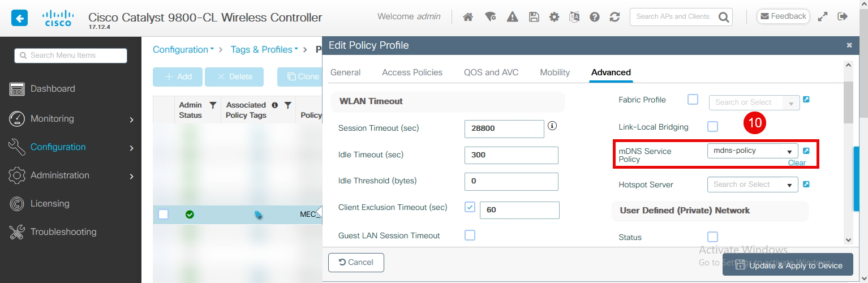Click the Refresh icon in header
The width and height of the screenshot is (868, 283).
(x=615, y=17)
